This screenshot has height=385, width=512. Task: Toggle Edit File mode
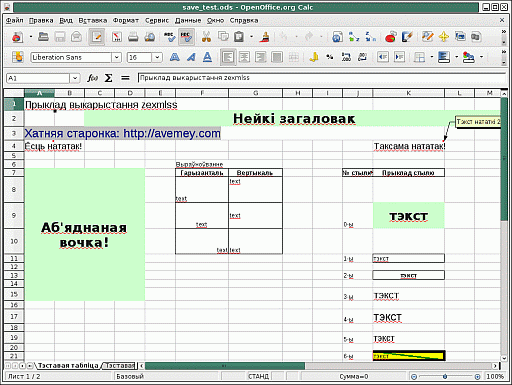97,37
